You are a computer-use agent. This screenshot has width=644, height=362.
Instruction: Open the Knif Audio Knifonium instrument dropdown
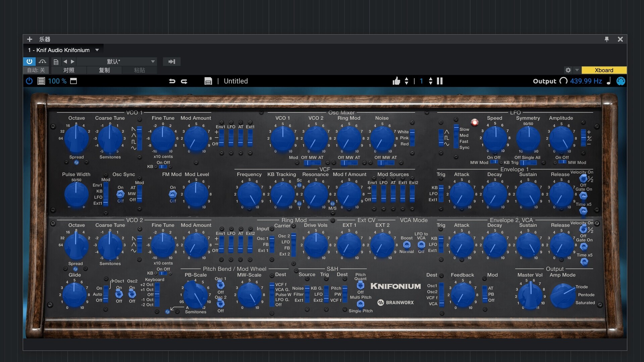(97, 50)
